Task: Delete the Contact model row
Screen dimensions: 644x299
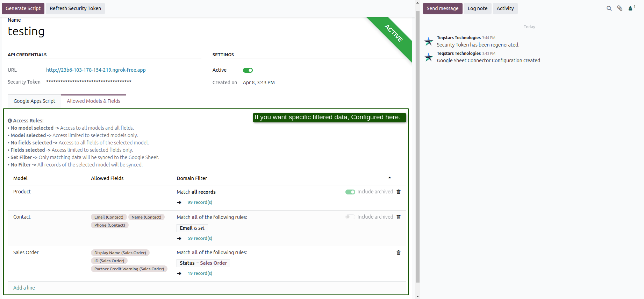Action: pyautogui.click(x=399, y=217)
